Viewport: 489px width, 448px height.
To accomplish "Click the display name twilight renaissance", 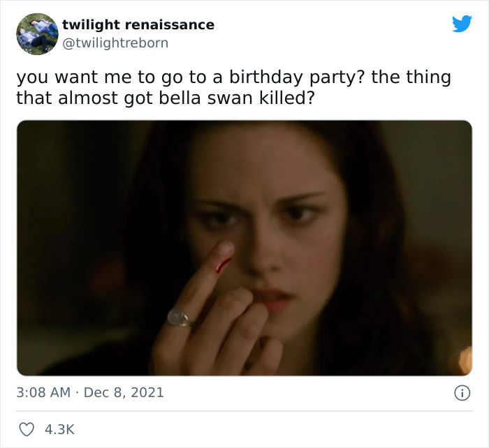I will 138,24.
